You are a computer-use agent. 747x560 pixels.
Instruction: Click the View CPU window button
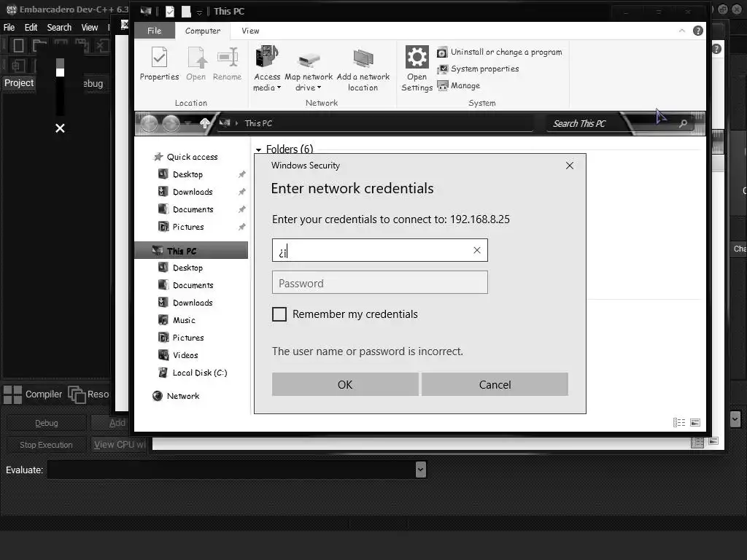click(x=120, y=445)
